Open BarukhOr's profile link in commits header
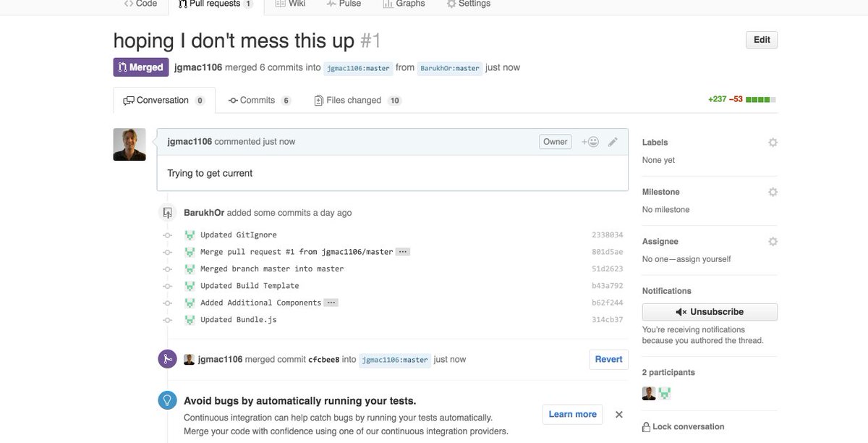The width and height of the screenshot is (868, 443). (x=204, y=213)
